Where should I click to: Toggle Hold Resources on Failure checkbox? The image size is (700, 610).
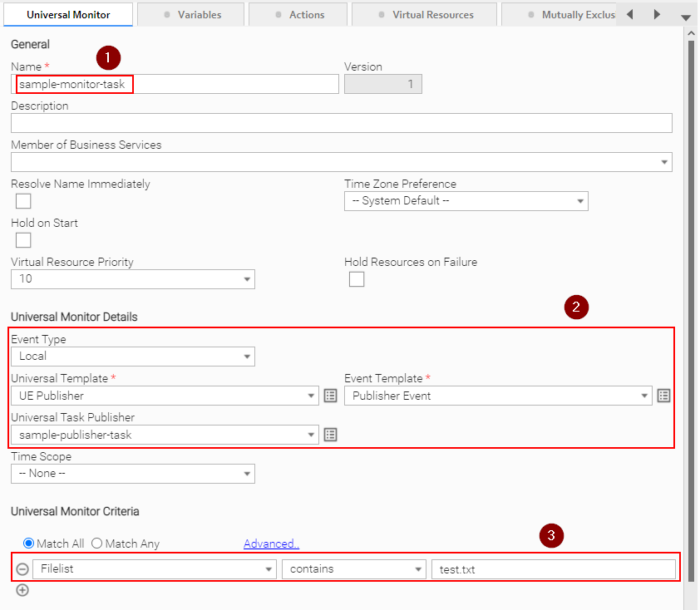click(x=357, y=279)
